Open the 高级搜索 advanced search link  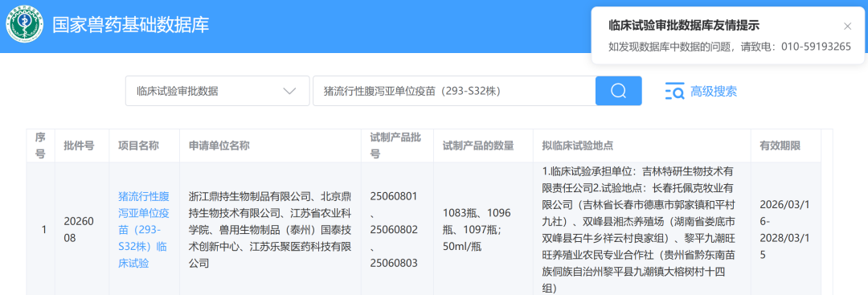click(713, 92)
